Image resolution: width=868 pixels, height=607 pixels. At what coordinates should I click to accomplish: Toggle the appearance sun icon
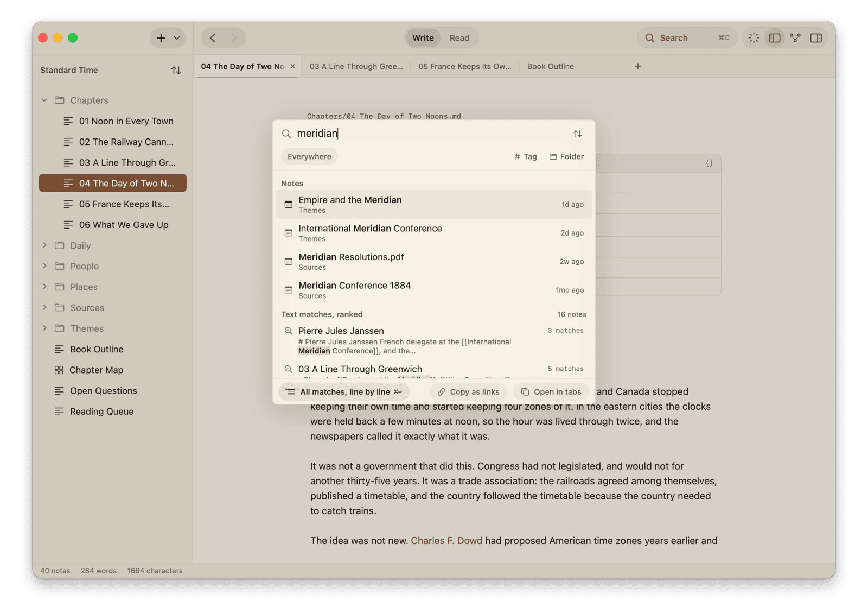tap(754, 38)
